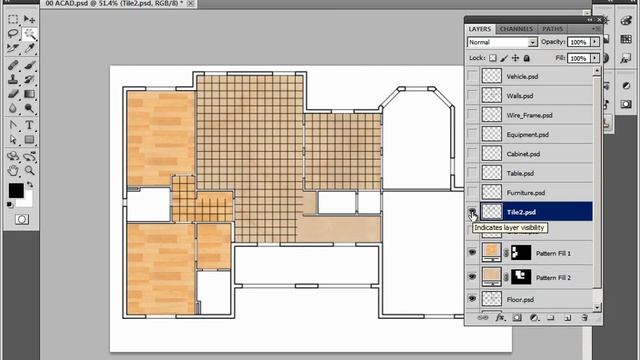Hide the Floor.psd layer
Screen dimensions: 640x360
click(x=472, y=299)
